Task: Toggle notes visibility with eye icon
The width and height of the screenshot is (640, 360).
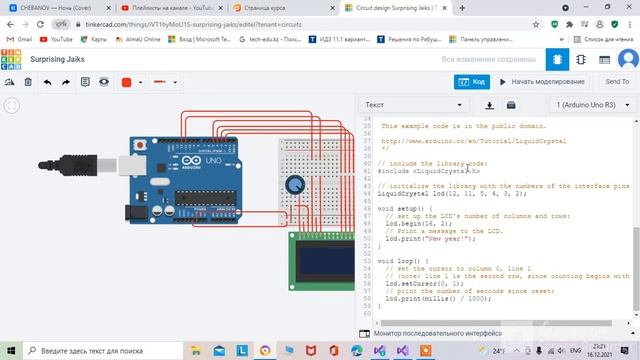Action: pyautogui.click(x=104, y=82)
